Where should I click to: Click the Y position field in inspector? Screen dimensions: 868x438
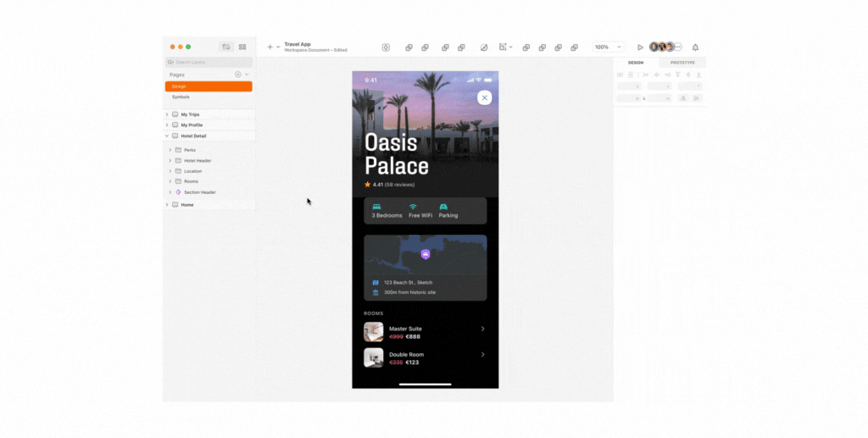659,86
